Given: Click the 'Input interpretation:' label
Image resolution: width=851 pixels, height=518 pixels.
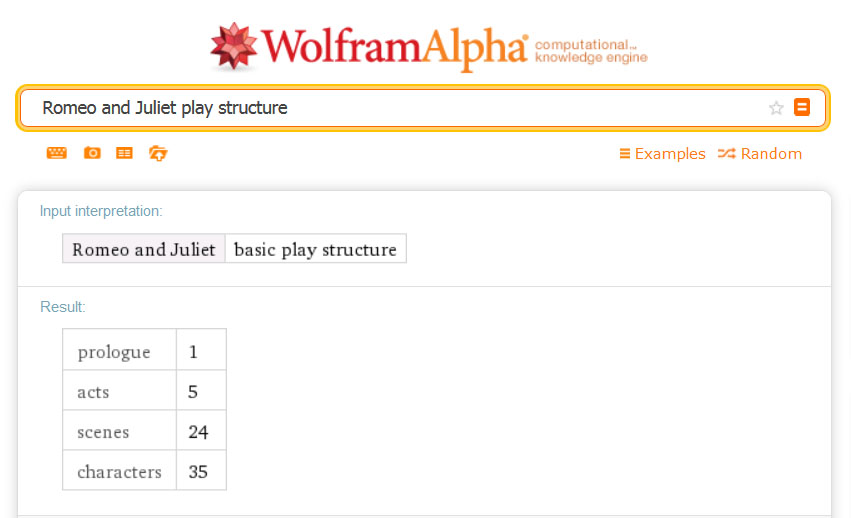Looking at the screenshot, I should tap(101, 211).
